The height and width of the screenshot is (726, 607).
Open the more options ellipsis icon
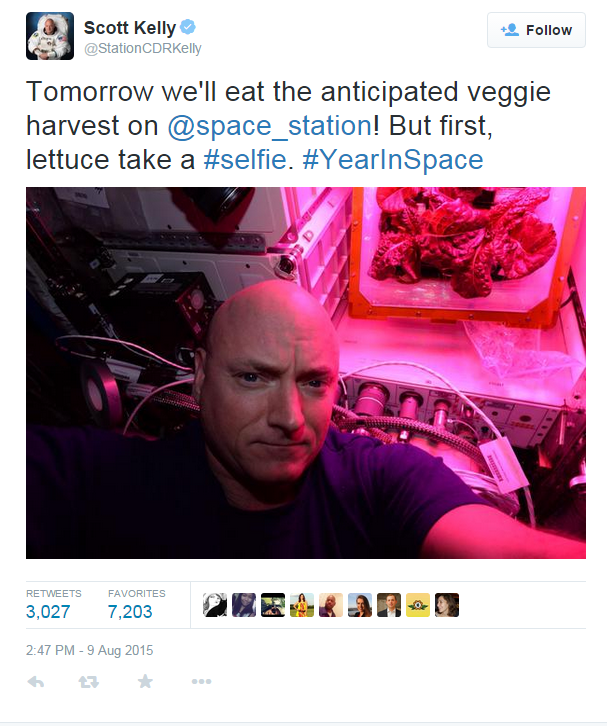pyautogui.click(x=201, y=682)
